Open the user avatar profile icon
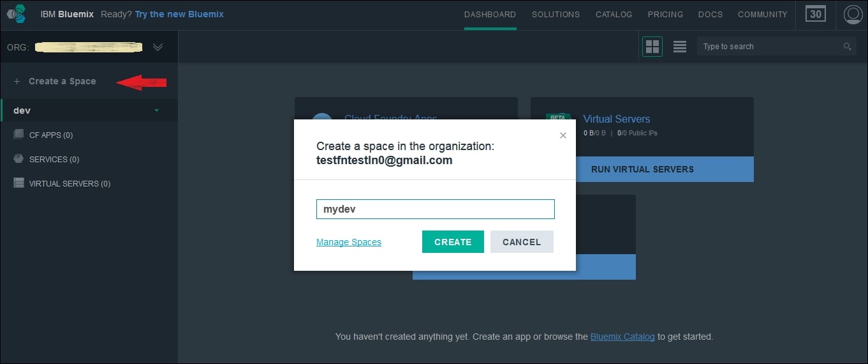868x364 pixels. click(853, 14)
